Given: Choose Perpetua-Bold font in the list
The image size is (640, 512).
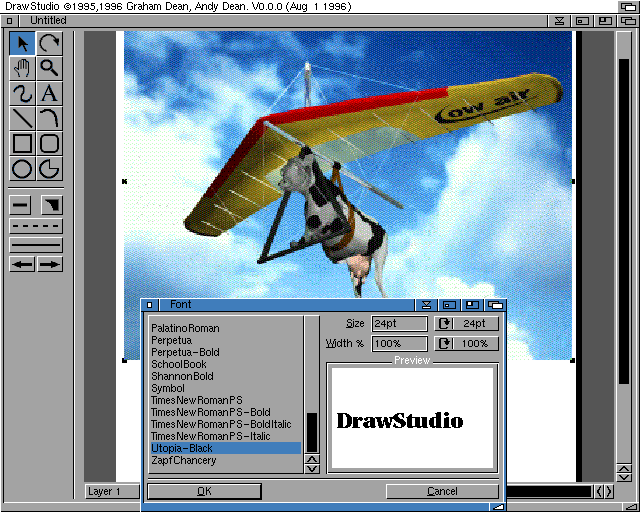Looking at the screenshot, I should point(226,352).
